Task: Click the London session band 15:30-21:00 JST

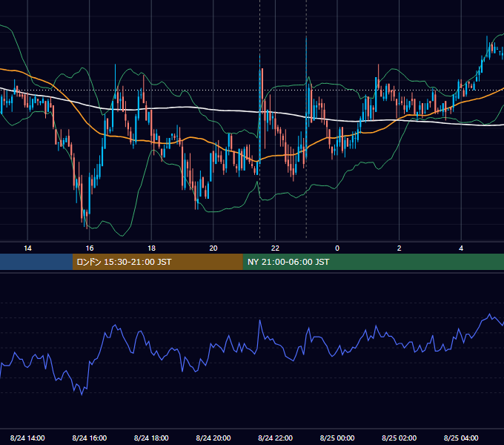Action: pos(157,262)
